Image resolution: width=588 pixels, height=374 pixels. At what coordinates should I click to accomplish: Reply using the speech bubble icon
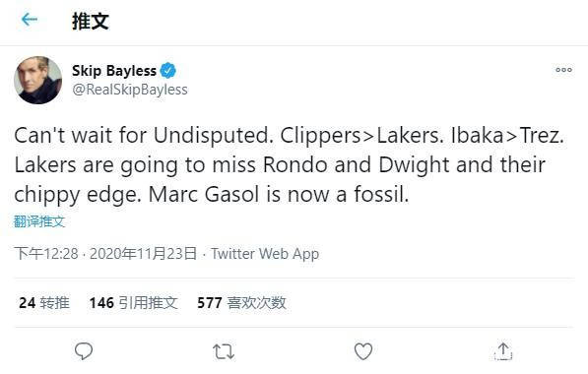(x=84, y=351)
